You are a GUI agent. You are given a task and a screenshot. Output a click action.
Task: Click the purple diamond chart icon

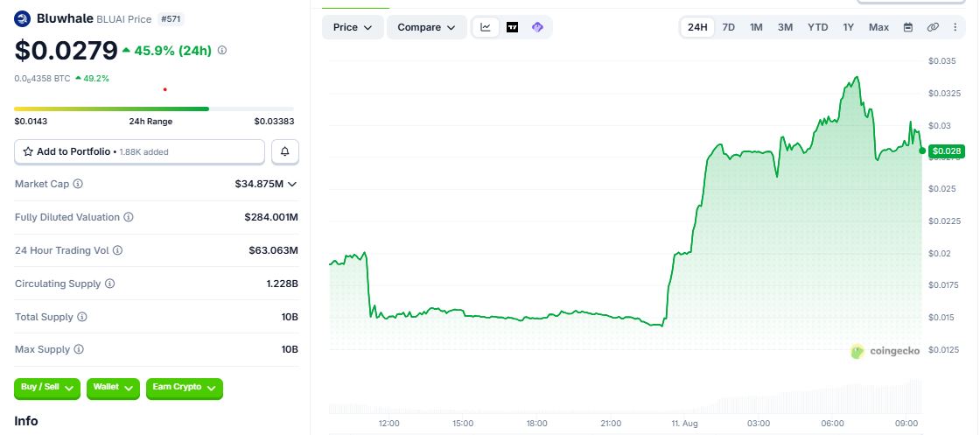pos(537,27)
